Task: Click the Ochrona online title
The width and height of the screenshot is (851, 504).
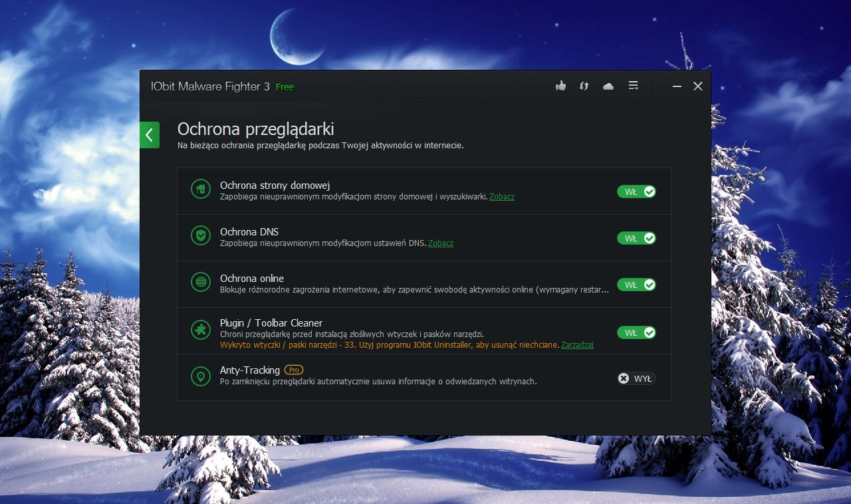Action: pyautogui.click(x=252, y=279)
